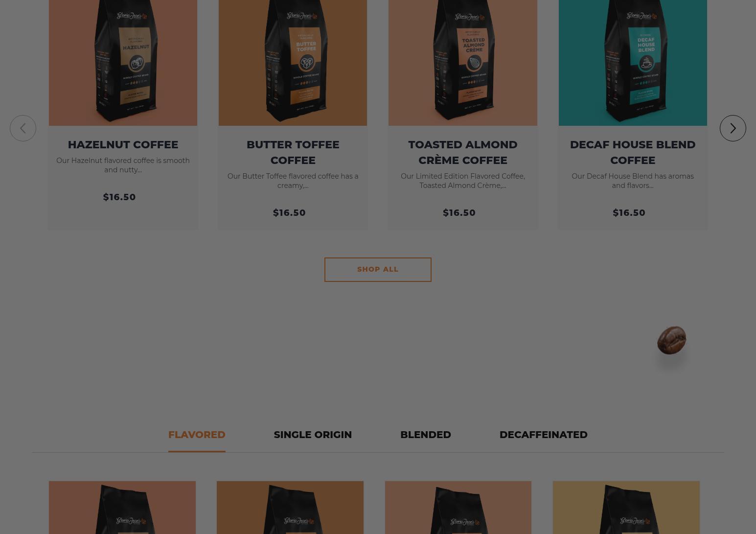Switch to the Flavored tab
The height and width of the screenshot is (534, 756).
[x=197, y=435]
